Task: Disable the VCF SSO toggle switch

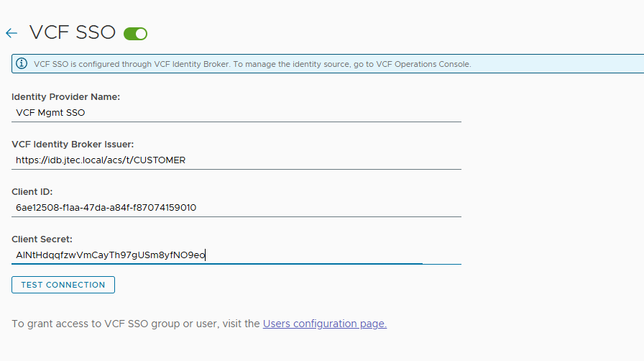Action: [x=136, y=34]
